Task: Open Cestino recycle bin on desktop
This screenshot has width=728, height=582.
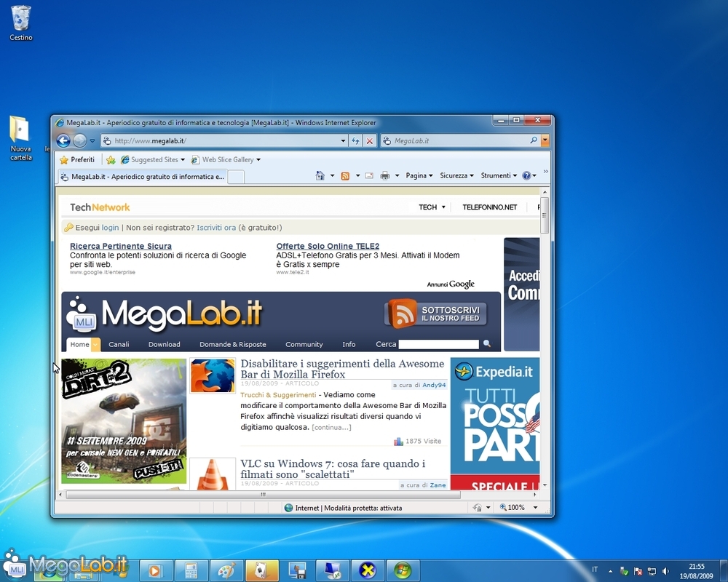Action: coord(21,23)
